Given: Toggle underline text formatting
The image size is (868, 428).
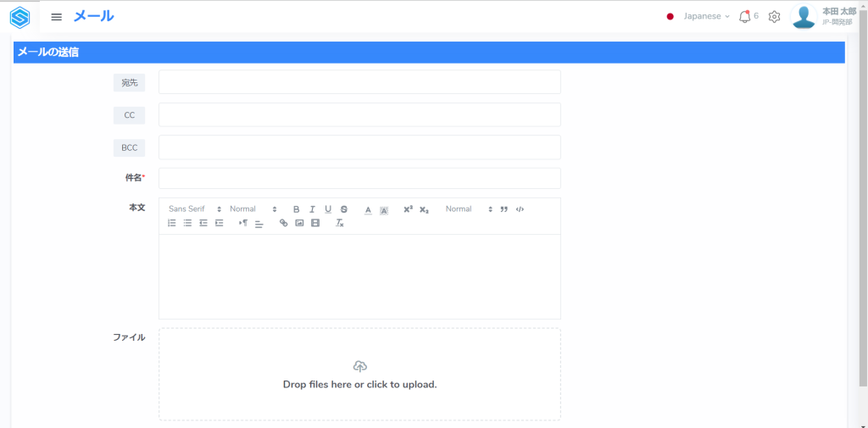Looking at the screenshot, I should coord(328,209).
